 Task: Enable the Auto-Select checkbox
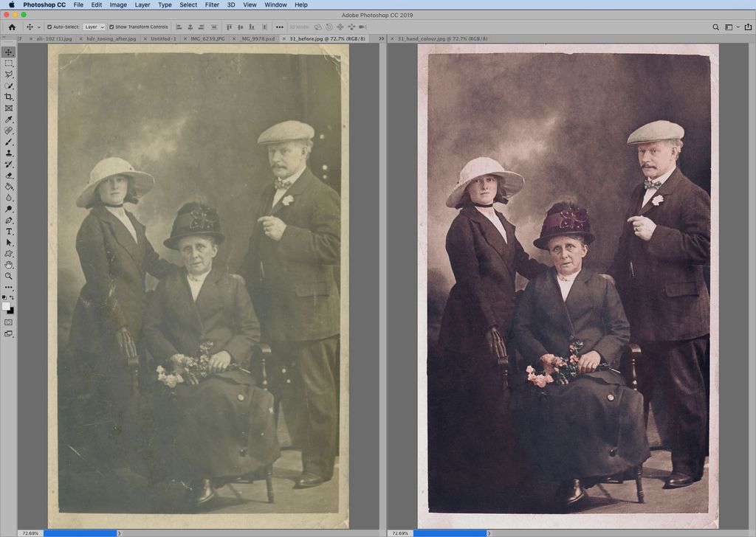pyautogui.click(x=49, y=27)
